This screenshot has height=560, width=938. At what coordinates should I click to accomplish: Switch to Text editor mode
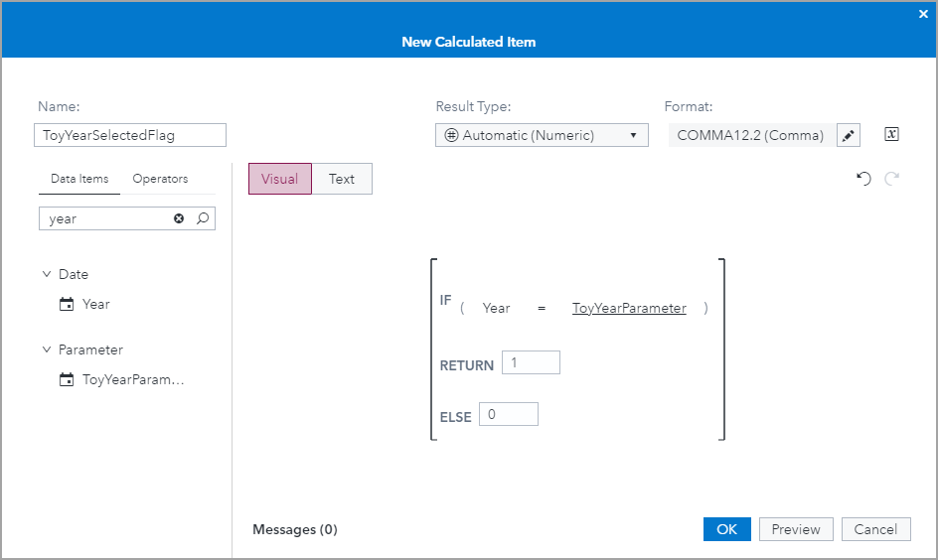[x=342, y=179]
